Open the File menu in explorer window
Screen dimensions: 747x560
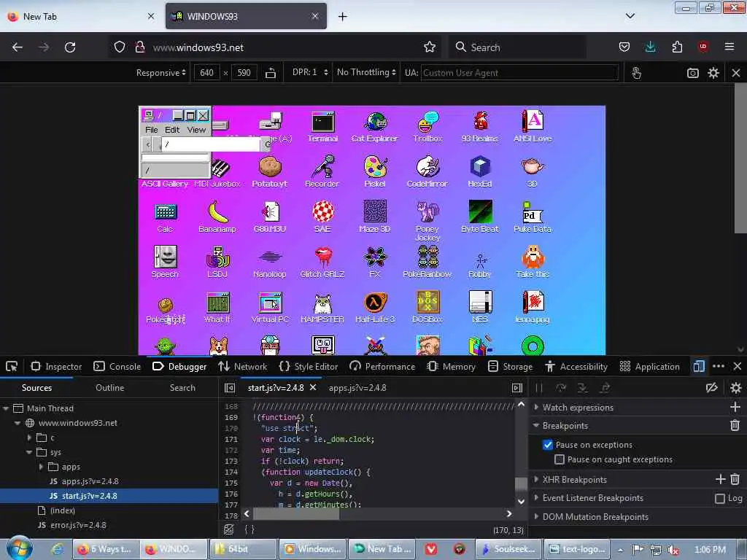[152, 130]
